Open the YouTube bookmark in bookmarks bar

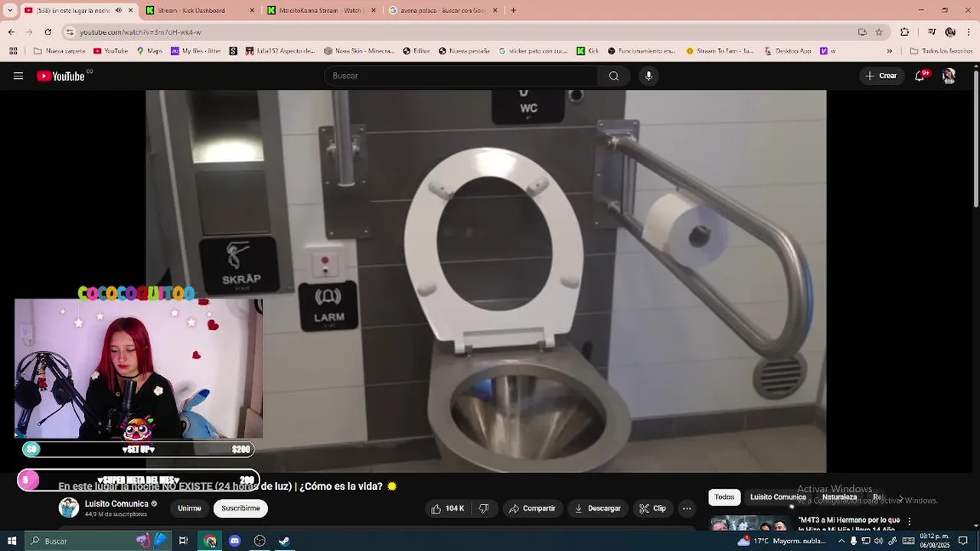tap(110, 51)
